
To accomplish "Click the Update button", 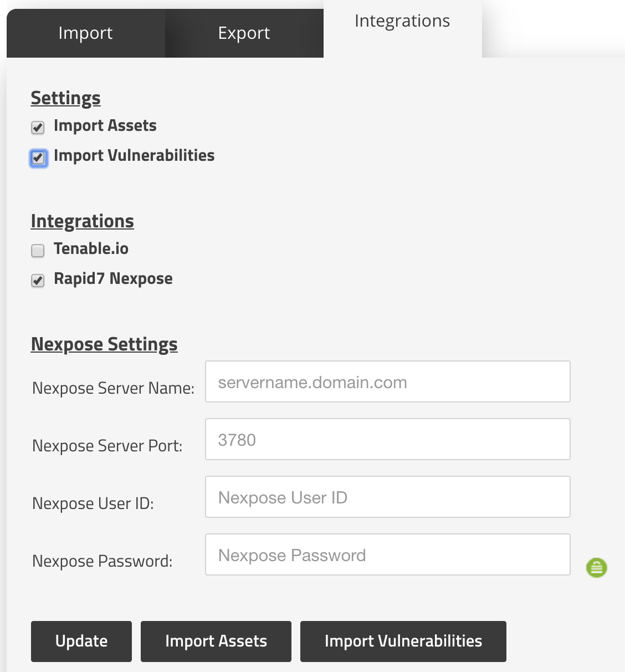I will click(81, 642).
